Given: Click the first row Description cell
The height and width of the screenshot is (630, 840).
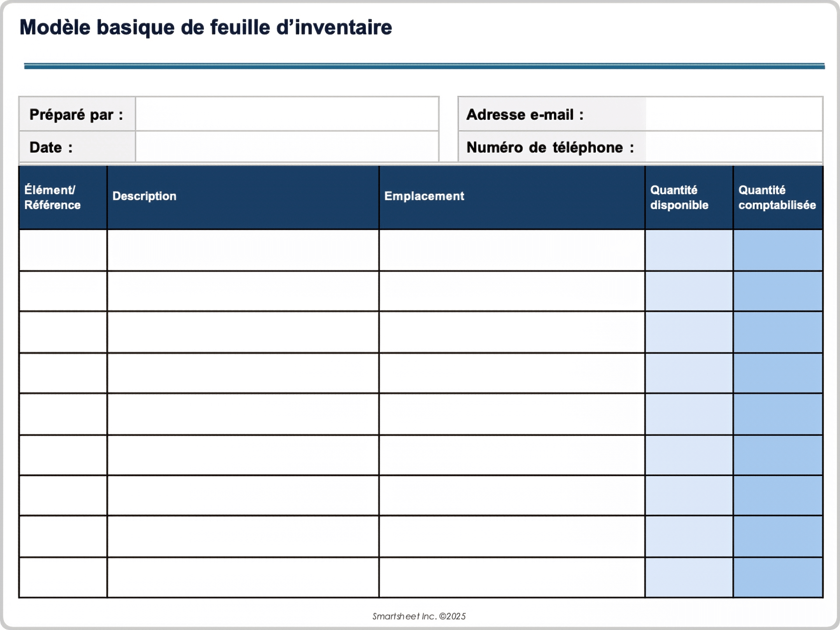Looking at the screenshot, I should pos(243,250).
